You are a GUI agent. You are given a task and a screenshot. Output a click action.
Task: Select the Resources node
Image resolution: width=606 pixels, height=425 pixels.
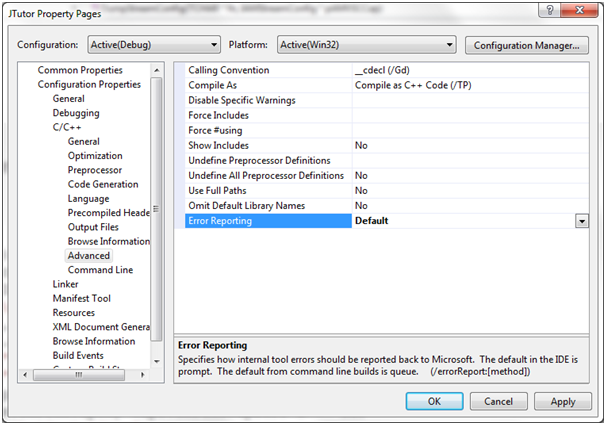[x=73, y=313]
